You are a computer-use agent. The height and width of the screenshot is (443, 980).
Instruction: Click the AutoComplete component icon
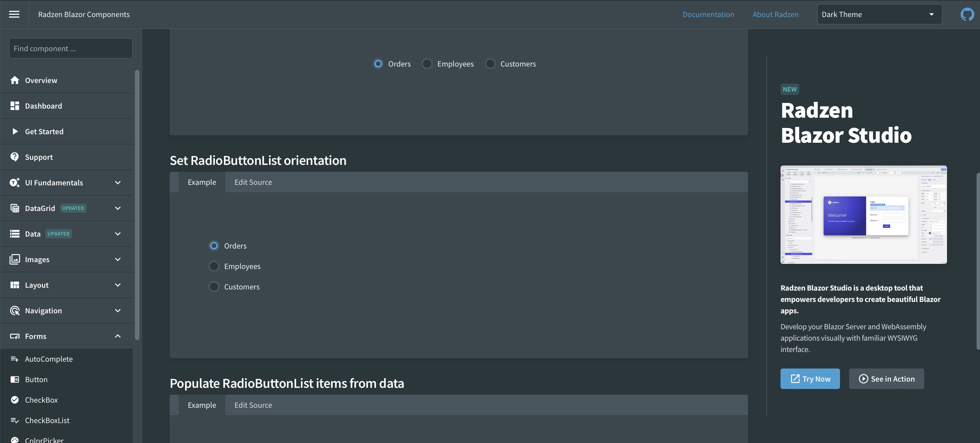(15, 359)
